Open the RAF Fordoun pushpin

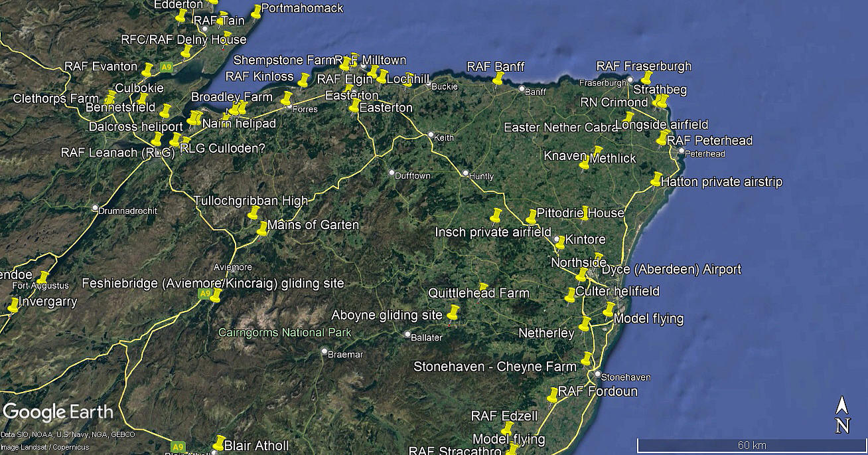click(x=553, y=395)
